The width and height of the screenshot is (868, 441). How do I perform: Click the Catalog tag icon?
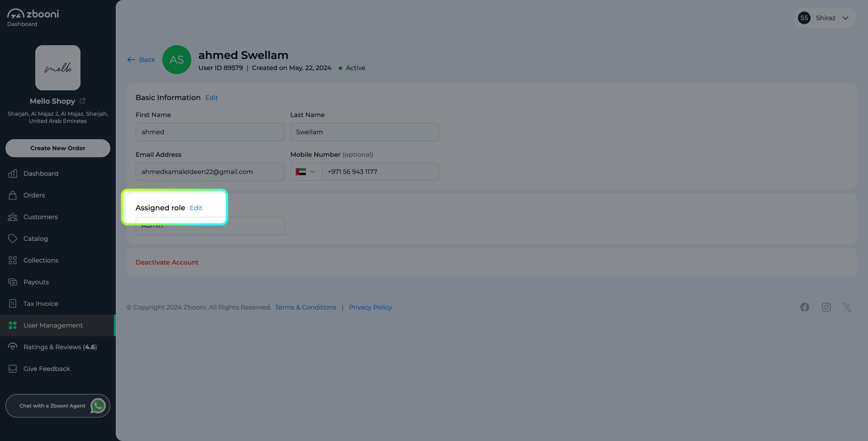(13, 239)
